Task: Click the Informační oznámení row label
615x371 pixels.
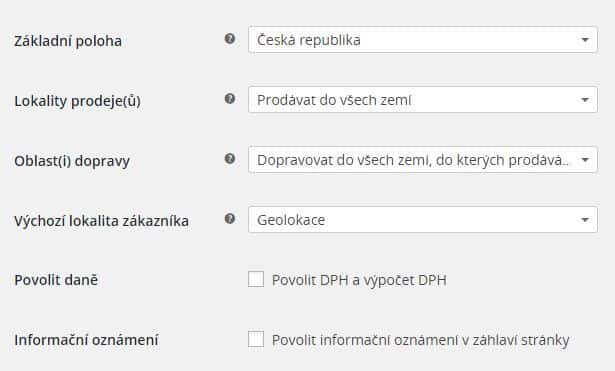Action: (86, 340)
